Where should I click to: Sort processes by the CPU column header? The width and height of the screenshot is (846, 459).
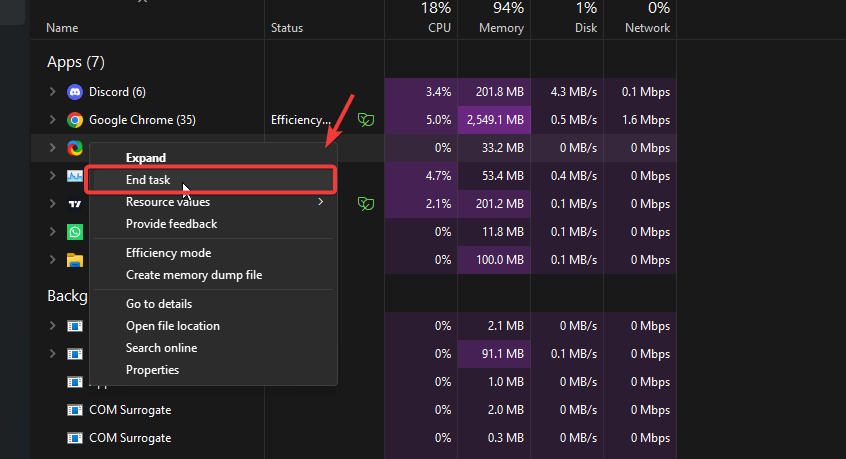click(x=439, y=28)
